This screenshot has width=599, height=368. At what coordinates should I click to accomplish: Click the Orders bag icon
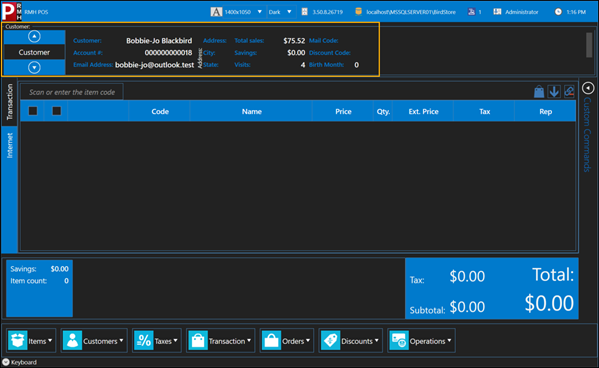point(271,340)
